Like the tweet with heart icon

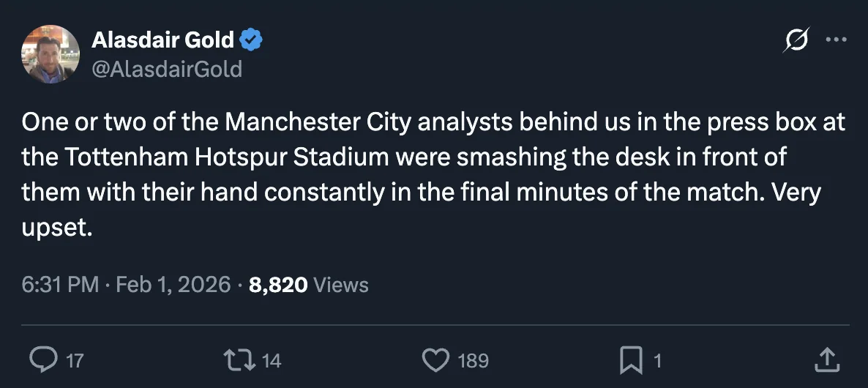click(x=436, y=359)
